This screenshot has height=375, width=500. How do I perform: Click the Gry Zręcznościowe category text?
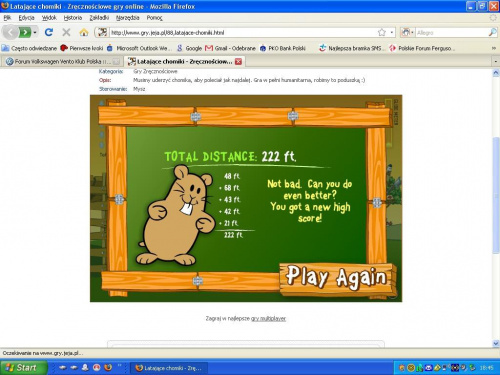(x=155, y=71)
